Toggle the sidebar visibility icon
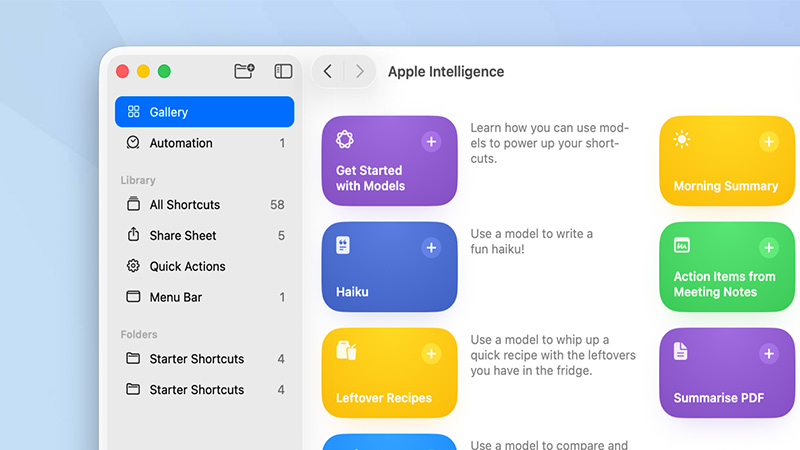Screen dimensions: 800x450 pyautogui.click(x=283, y=71)
